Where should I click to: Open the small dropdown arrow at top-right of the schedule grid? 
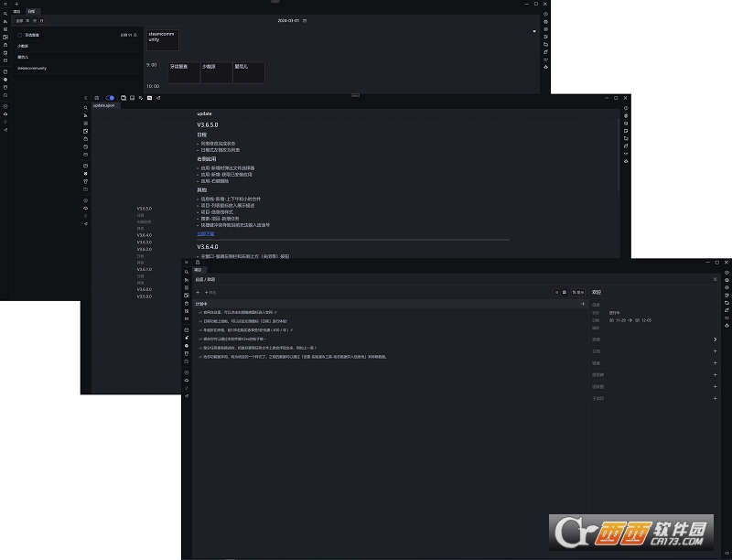pos(534,31)
